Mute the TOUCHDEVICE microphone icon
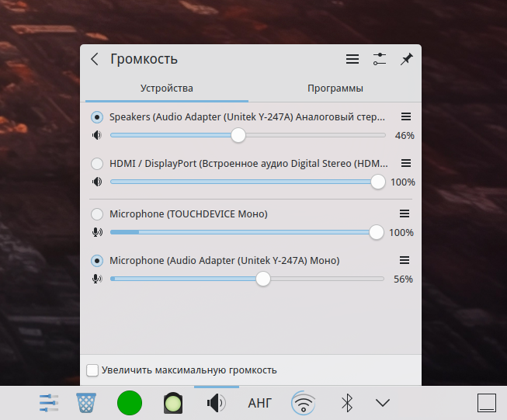Viewport: 507px width, 420px height. click(96, 232)
